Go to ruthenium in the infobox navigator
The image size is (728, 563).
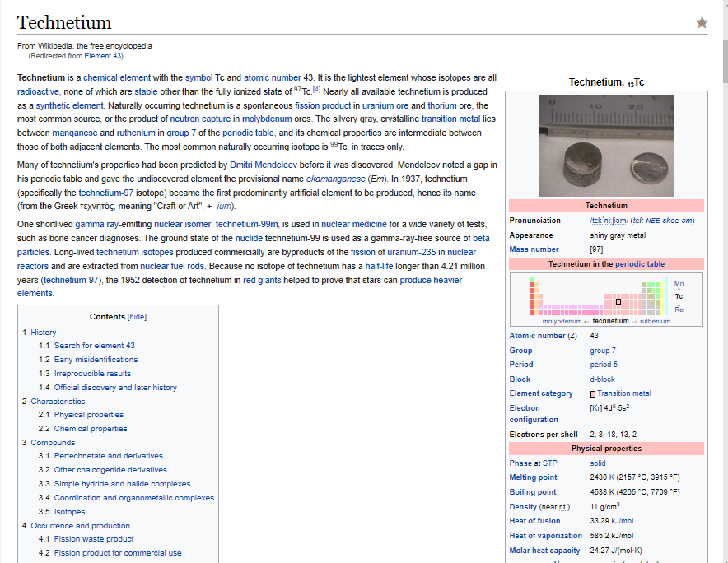(x=655, y=321)
